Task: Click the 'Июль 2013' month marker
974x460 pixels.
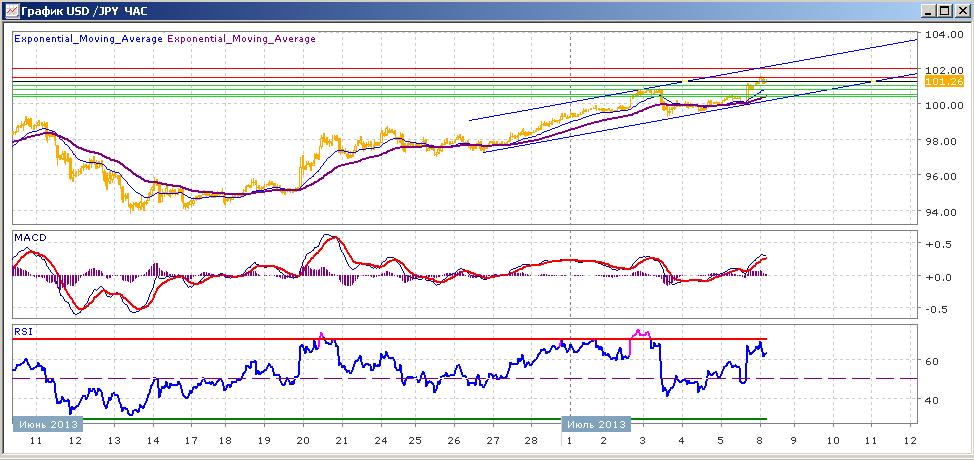Action: point(596,425)
